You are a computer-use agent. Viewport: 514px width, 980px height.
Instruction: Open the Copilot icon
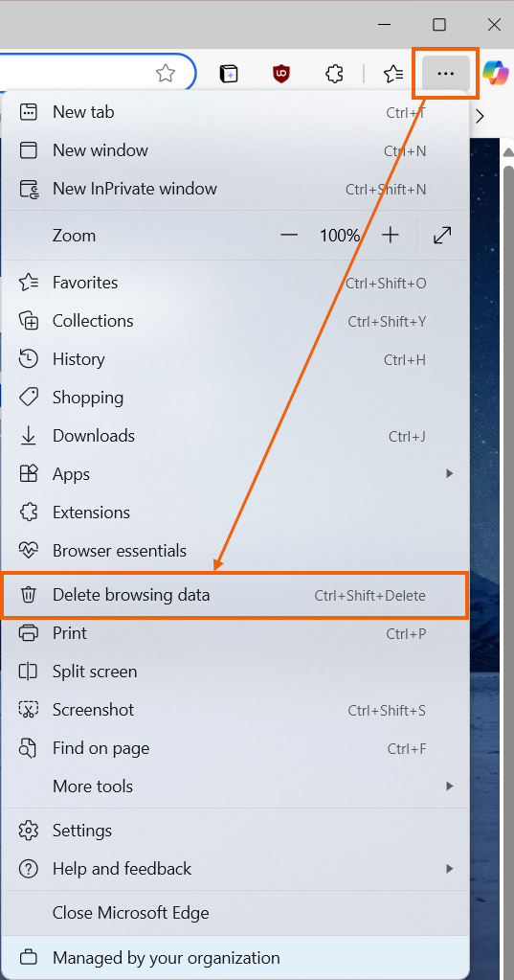click(496, 74)
